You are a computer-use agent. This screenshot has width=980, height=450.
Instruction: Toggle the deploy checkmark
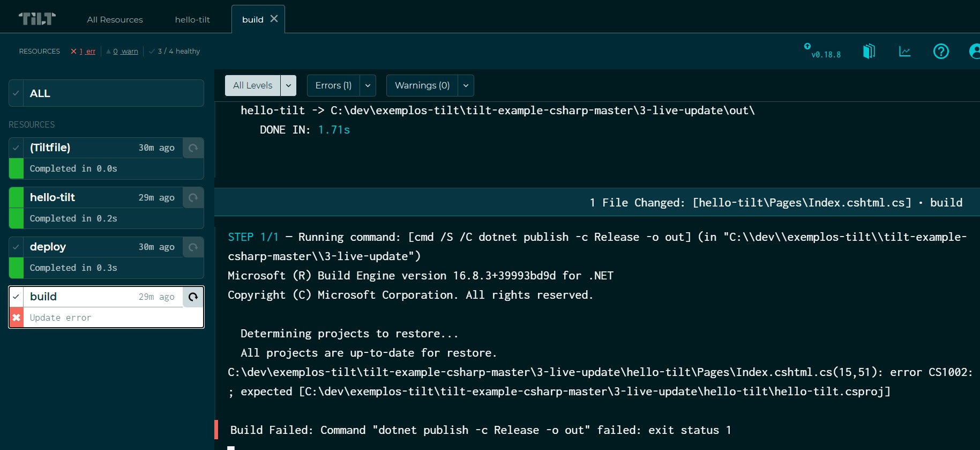pyautogui.click(x=16, y=247)
